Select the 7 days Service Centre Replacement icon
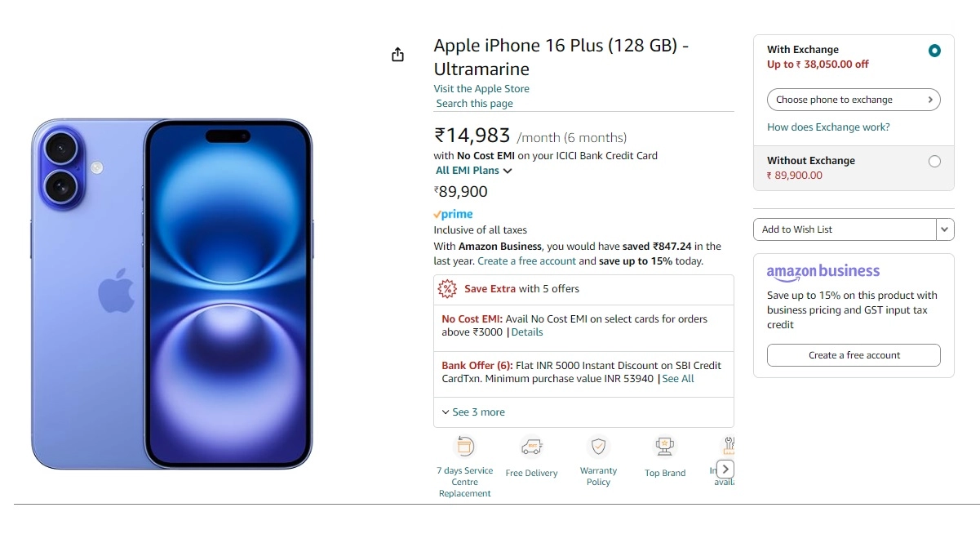This screenshot has width=980, height=552. click(x=465, y=447)
